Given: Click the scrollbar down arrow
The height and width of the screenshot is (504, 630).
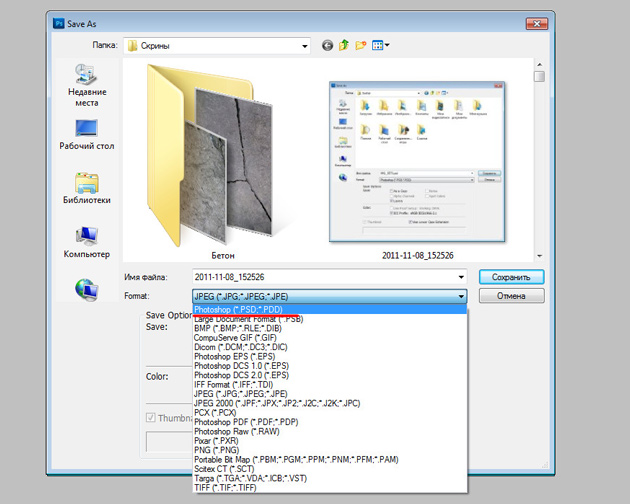Looking at the screenshot, I should click(540, 256).
